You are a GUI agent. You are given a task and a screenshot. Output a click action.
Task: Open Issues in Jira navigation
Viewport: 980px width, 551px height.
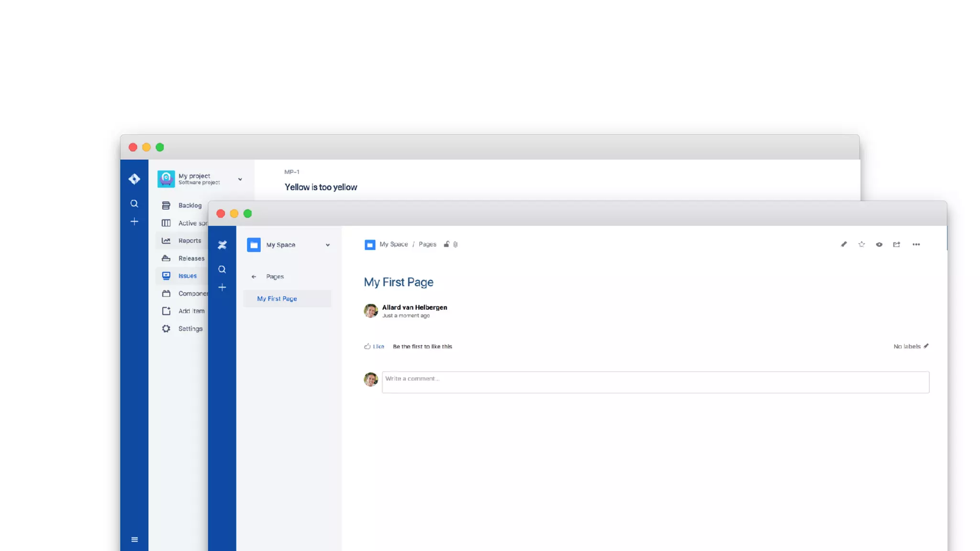coord(187,276)
